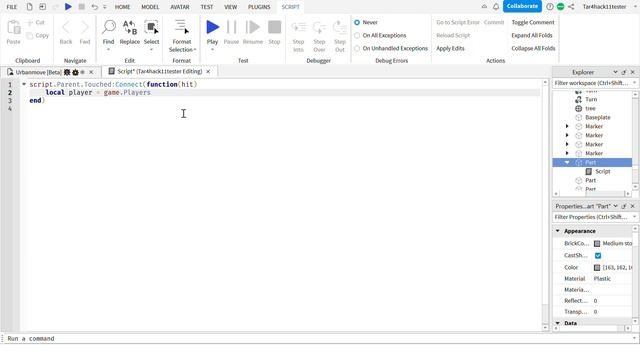Click the Cut scissors icon

pos(29,23)
